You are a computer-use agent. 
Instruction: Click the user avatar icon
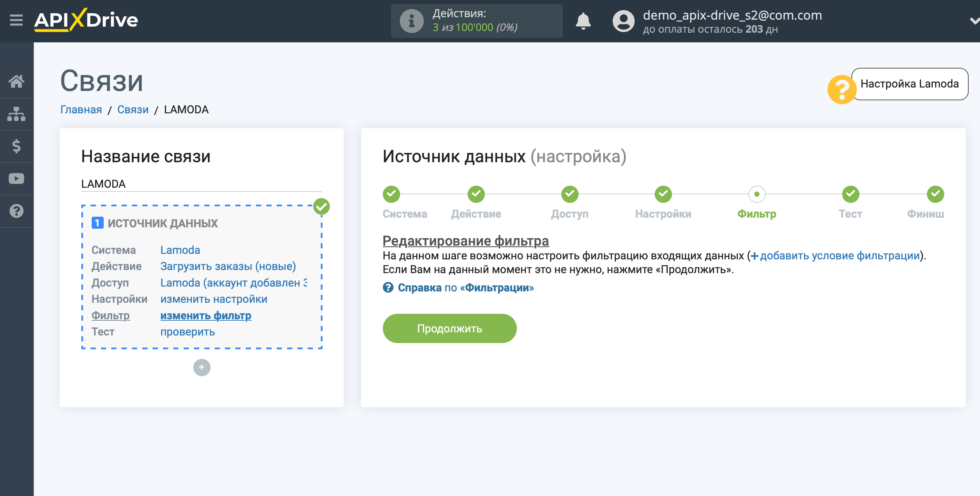pos(623,21)
